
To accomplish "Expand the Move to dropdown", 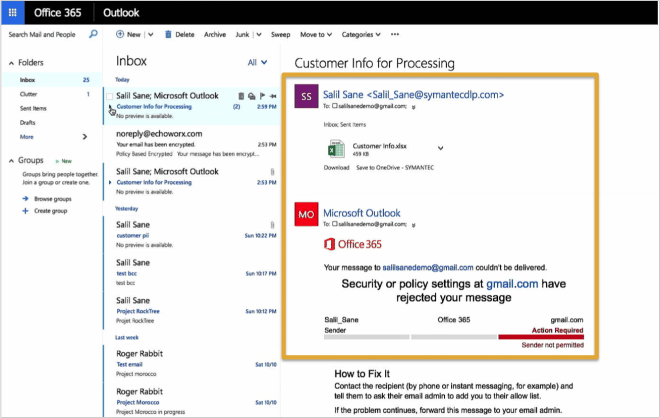I will pyautogui.click(x=316, y=35).
